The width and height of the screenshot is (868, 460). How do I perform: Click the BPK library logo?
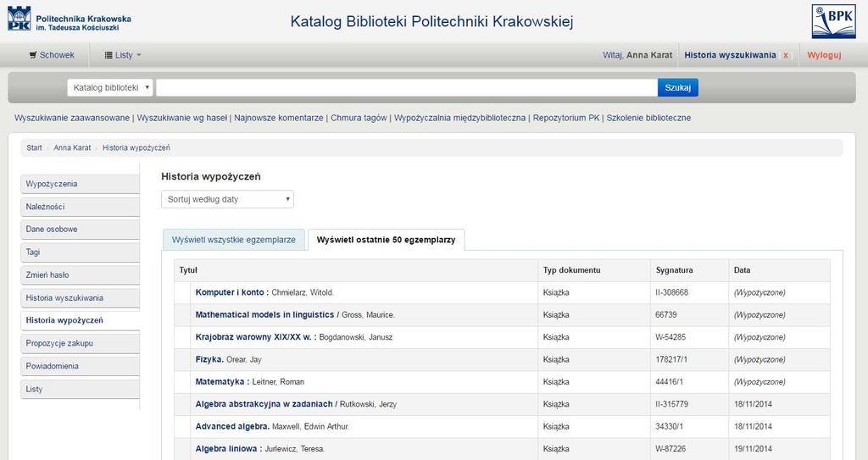[x=833, y=21]
